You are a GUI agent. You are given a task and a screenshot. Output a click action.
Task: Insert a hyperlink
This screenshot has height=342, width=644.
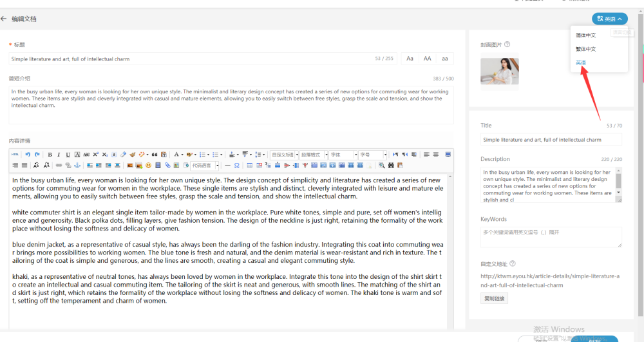point(59,165)
